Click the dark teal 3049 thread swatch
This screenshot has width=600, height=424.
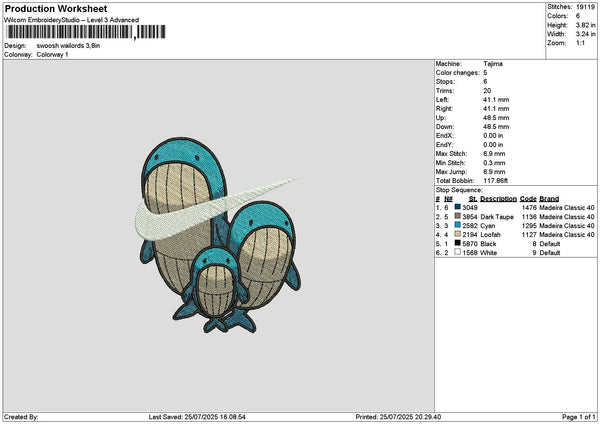(458, 207)
